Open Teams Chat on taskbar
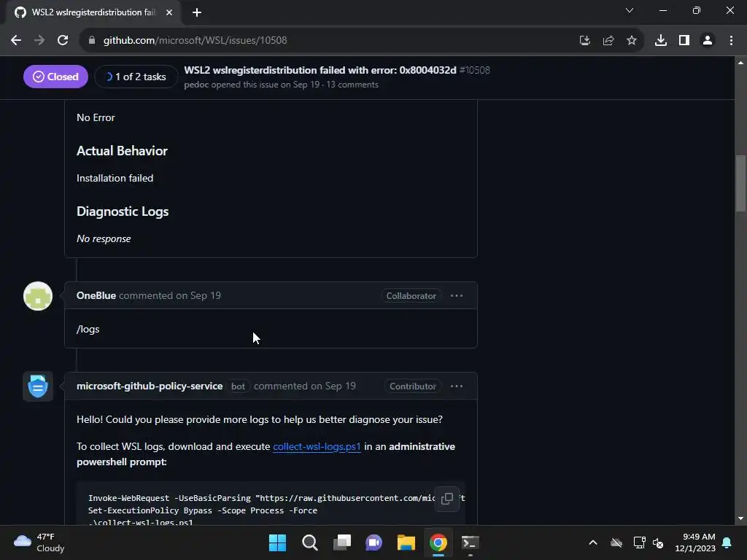The width and height of the screenshot is (747, 560). (374, 542)
